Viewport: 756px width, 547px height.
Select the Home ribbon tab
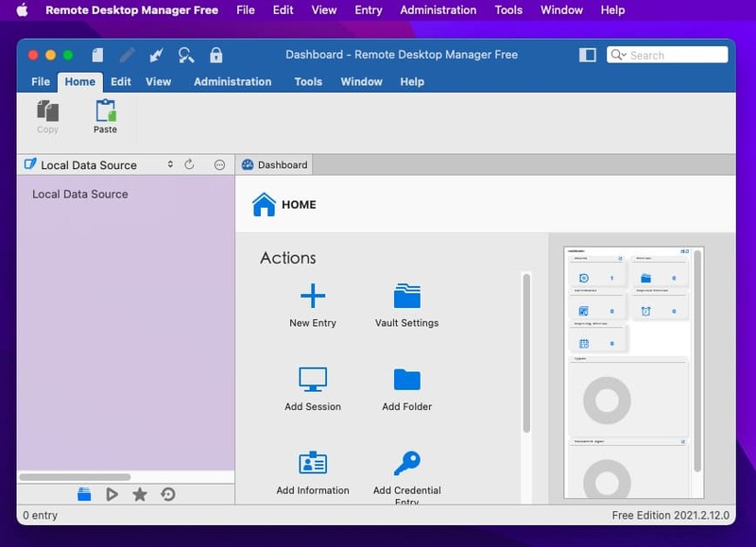click(x=80, y=82)
